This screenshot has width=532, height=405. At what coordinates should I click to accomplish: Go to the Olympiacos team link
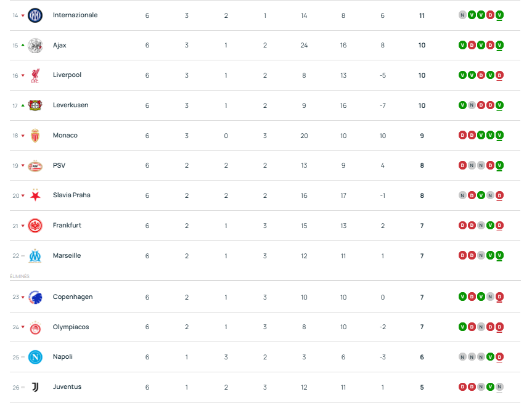71,327
